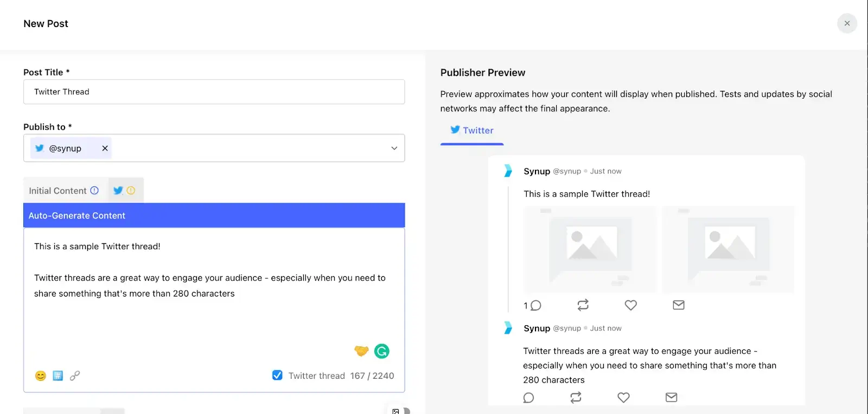The width and height of the screenshot is (868, 414).
Task: Click the retweet icon on first tweet preview
Action: (x=583, y=305)
